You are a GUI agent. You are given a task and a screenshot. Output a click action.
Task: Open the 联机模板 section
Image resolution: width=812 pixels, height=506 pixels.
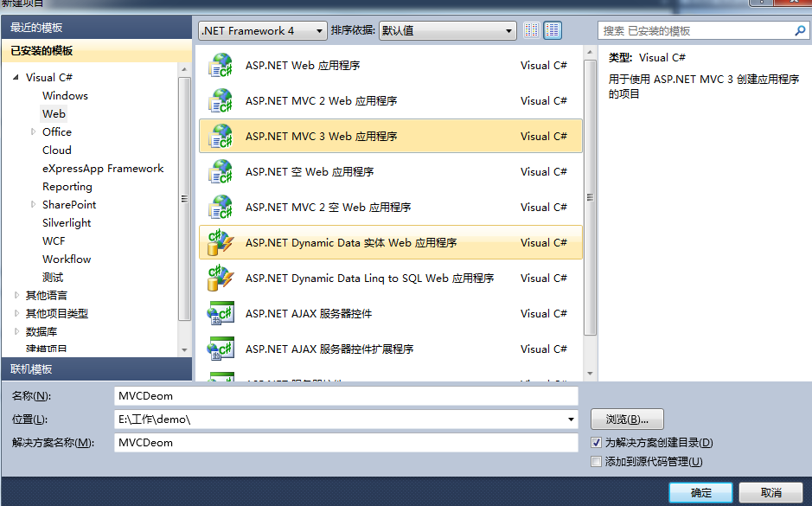pos(96,369)
